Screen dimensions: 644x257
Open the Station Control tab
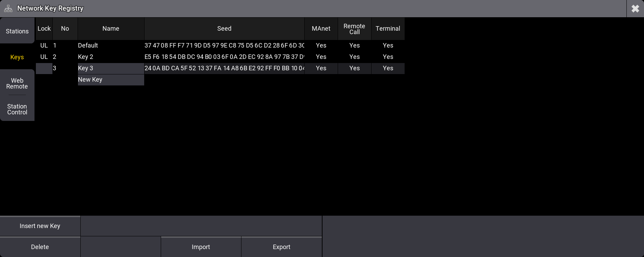tap(17, 109)
